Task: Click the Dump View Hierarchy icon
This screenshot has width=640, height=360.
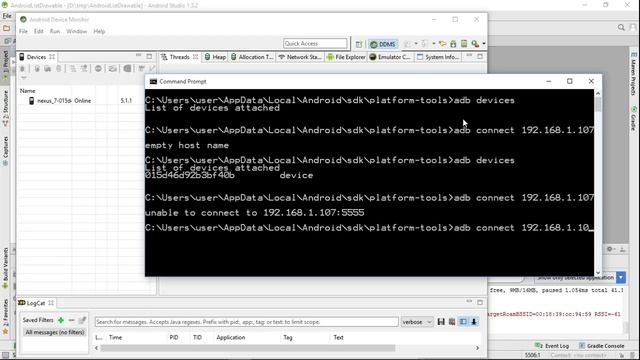Action: [127, 69]
